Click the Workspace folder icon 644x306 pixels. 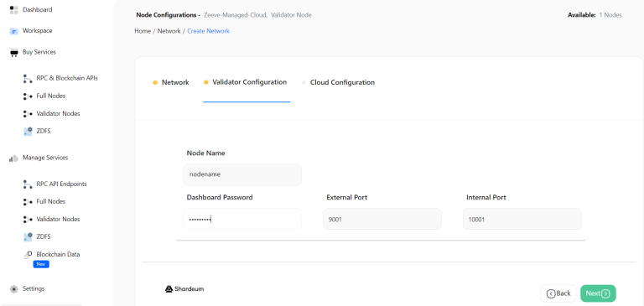pyautogui.click(x=14, y=31)
